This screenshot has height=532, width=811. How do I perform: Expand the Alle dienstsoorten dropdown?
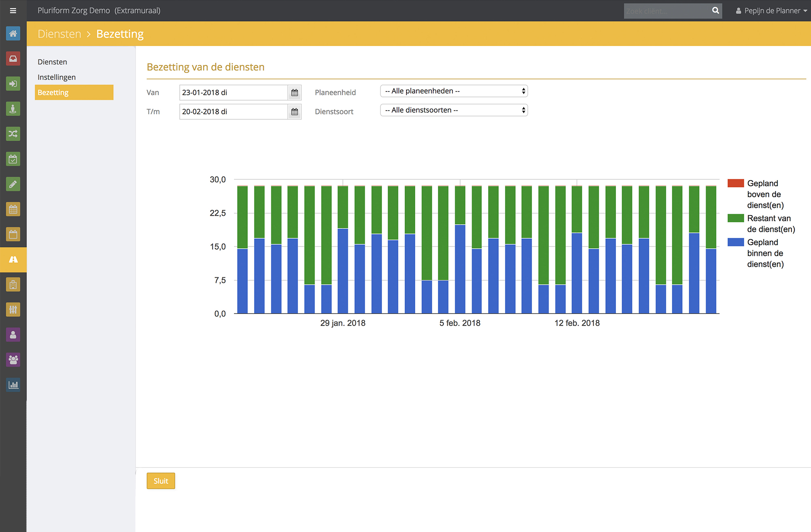tap(454, 110)
